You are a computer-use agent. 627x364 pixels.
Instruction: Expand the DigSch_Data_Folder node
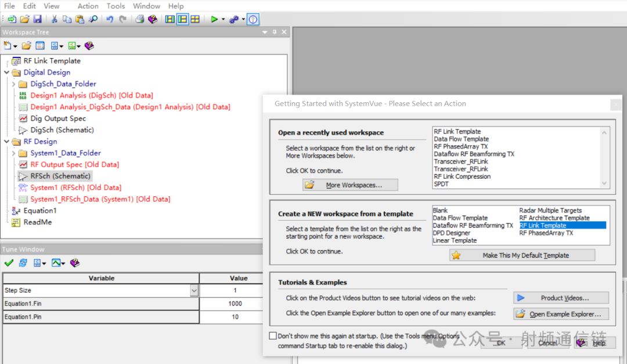click(13, 84)
